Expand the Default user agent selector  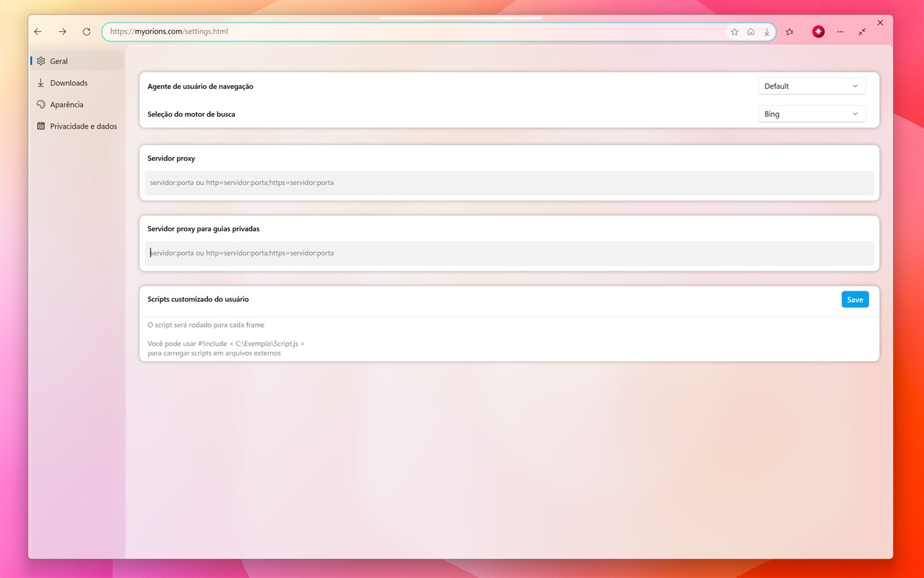point(811,86)
